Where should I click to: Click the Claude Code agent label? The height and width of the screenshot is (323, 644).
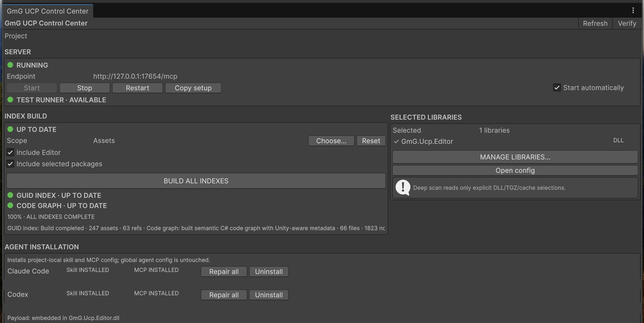28,271
